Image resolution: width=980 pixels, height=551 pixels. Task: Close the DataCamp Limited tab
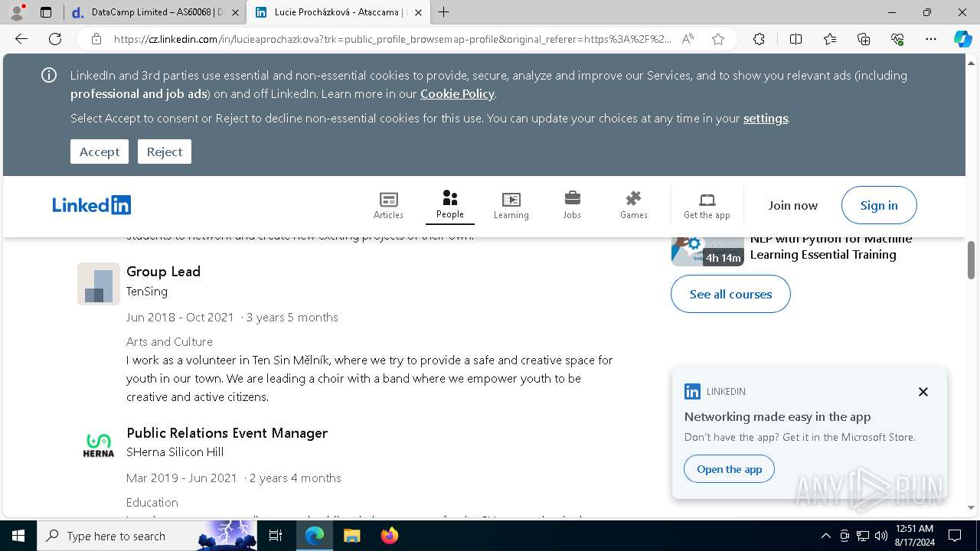point(235,12)
